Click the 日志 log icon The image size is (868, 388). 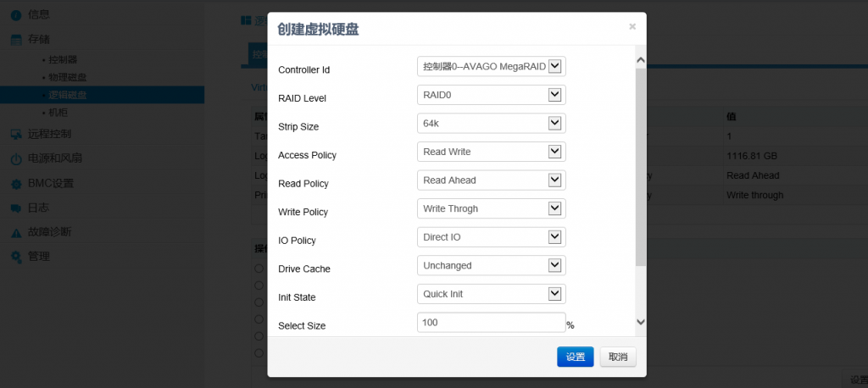(15, 208)
